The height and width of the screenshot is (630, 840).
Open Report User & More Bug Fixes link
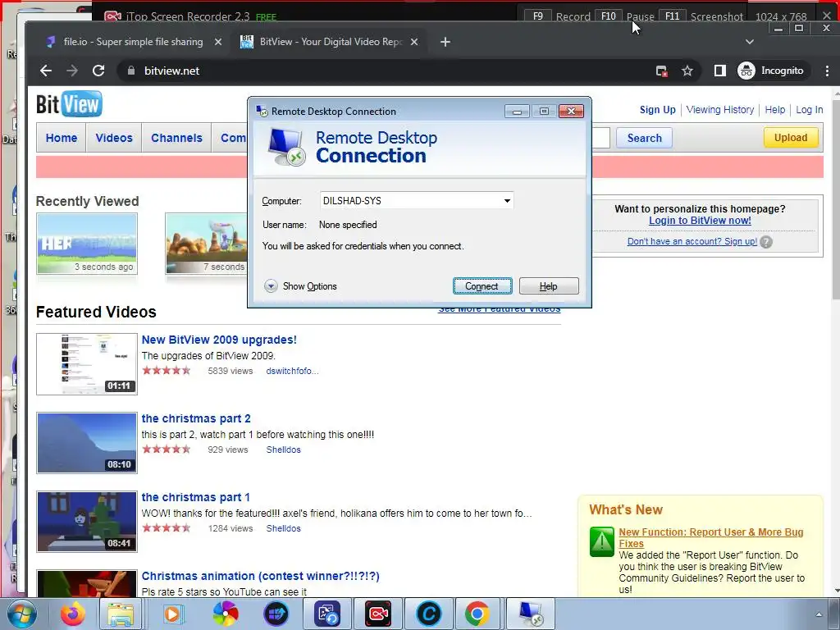tap(711, 537)
